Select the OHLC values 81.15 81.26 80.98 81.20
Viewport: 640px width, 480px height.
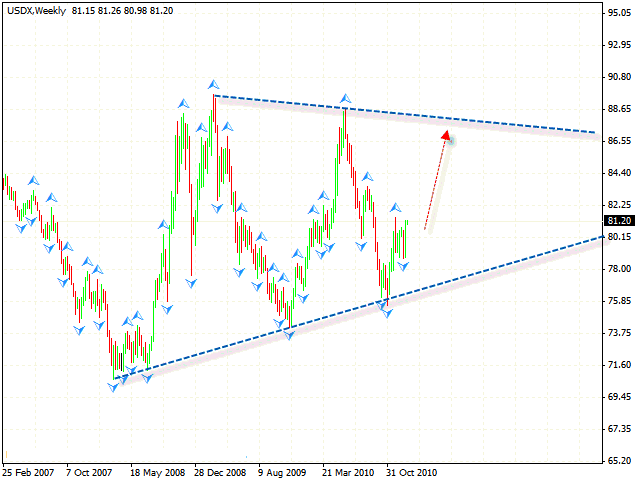point(122,11)
